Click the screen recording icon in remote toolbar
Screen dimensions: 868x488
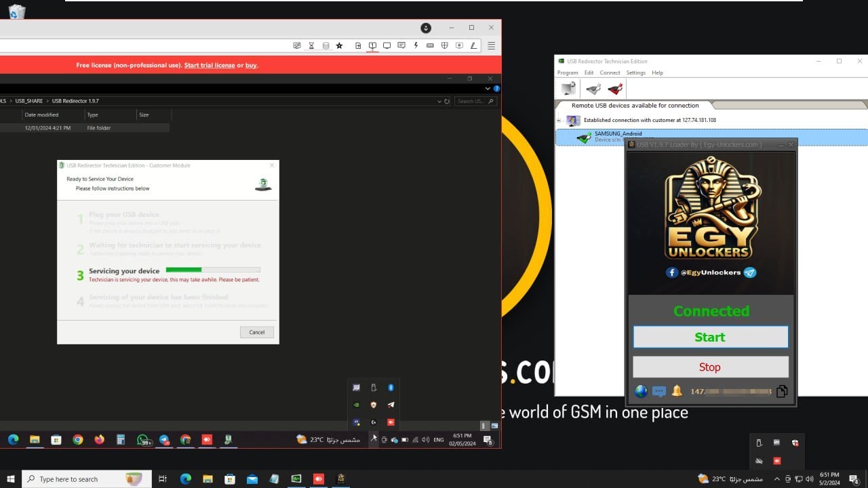pyautogui.click(x=459, y=45)
